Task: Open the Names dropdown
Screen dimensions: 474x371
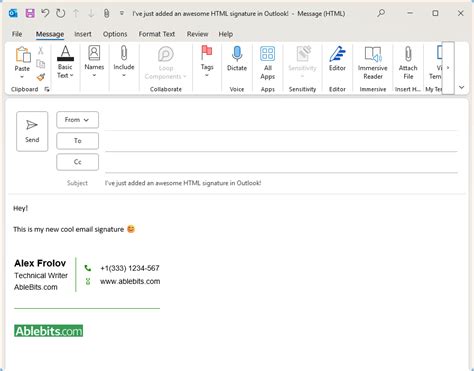Action: click(x=94, y=62)
